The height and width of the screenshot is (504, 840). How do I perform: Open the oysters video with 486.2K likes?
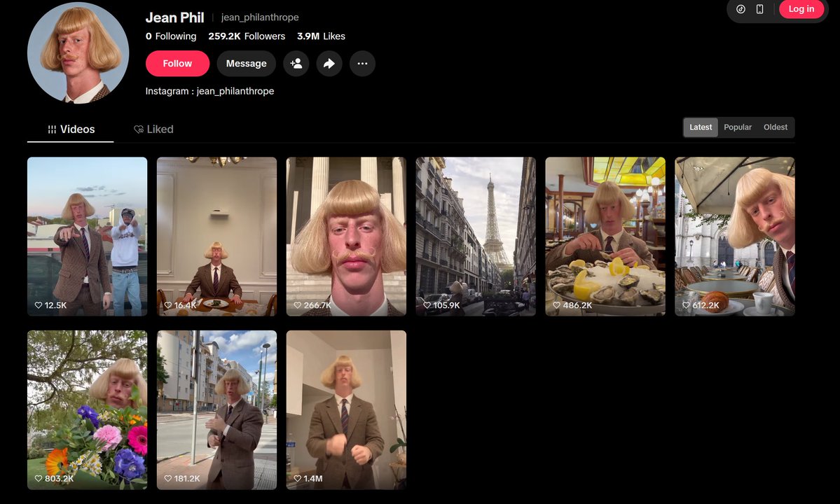tap(605, 237)
